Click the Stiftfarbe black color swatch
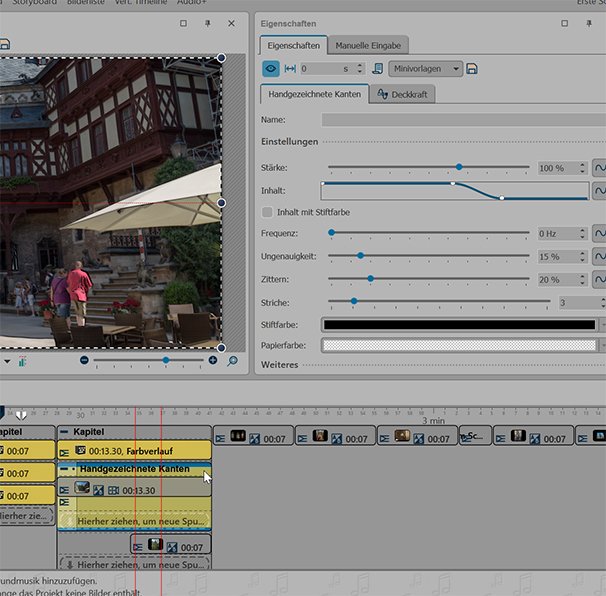The image size is (606, 596). click(x=459, y=325)
